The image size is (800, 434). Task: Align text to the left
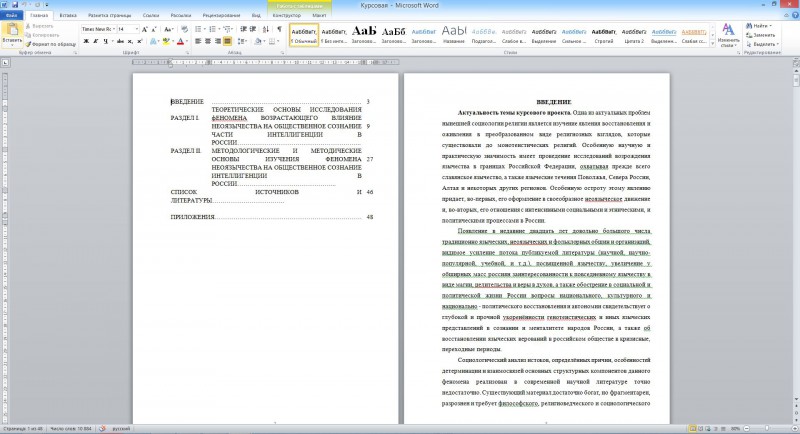pyautogui.click(x=198, y=41)
